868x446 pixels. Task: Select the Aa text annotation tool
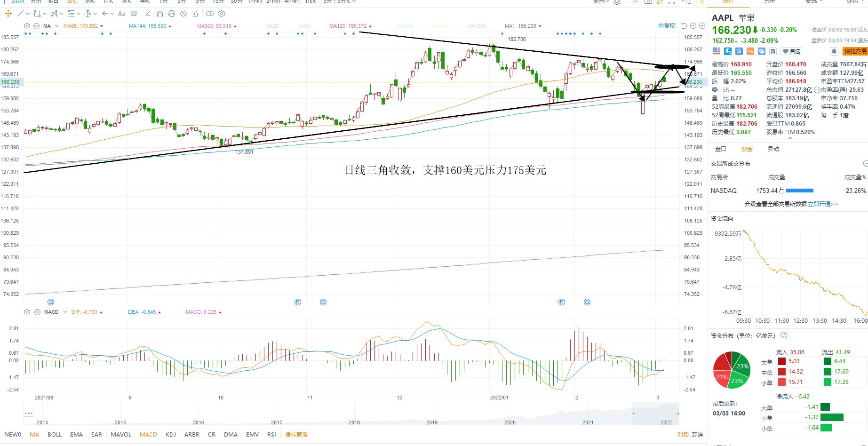pos(122,14)
